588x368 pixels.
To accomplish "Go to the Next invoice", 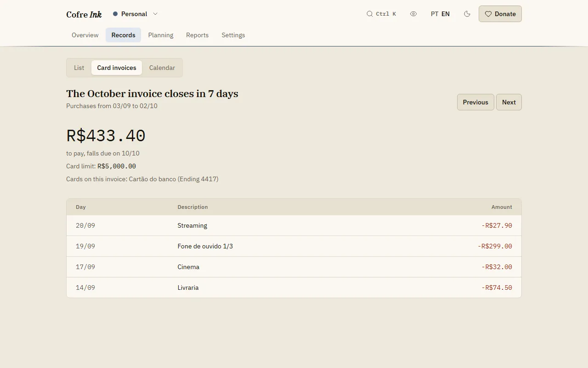I will [x=509, y=102].
